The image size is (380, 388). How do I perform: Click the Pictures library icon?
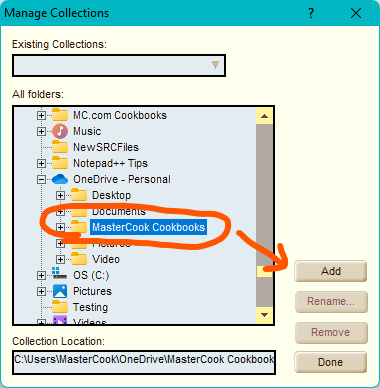click(60, 291)
